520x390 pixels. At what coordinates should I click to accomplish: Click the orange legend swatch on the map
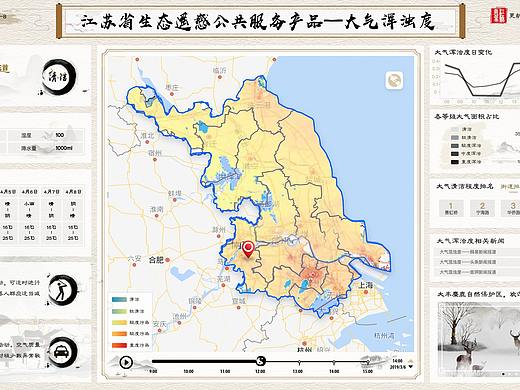point(119,334)
